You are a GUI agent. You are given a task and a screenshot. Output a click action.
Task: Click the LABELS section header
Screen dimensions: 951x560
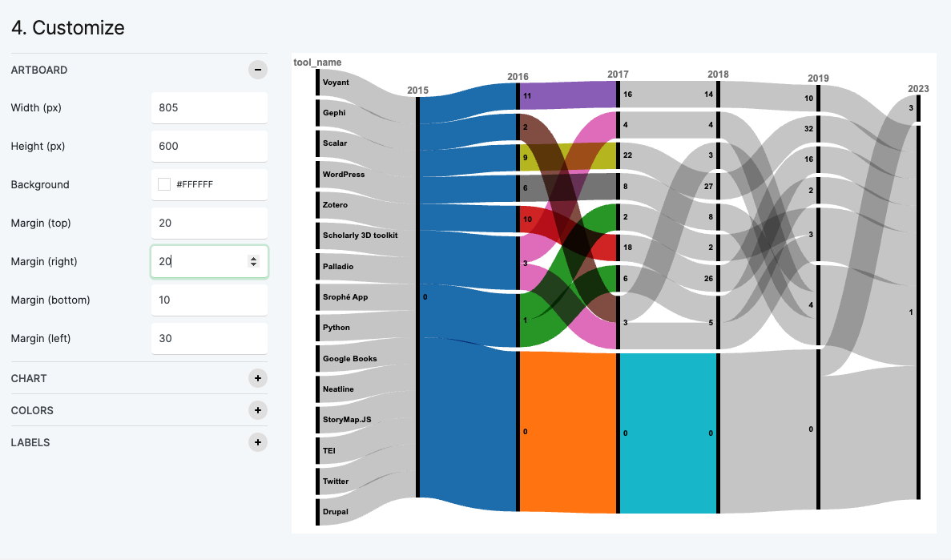(x=139, y=442)
